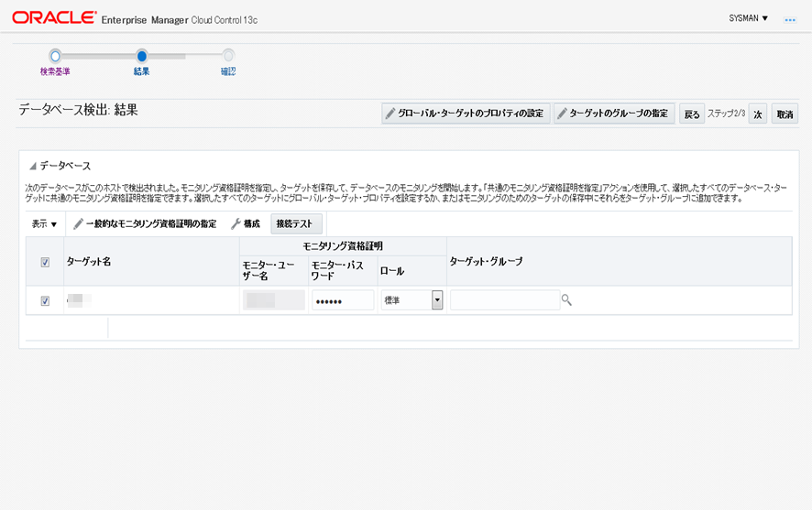Click the 確認 step label
The height and width of the screenshot is (510, 812).
pos(228,71)
